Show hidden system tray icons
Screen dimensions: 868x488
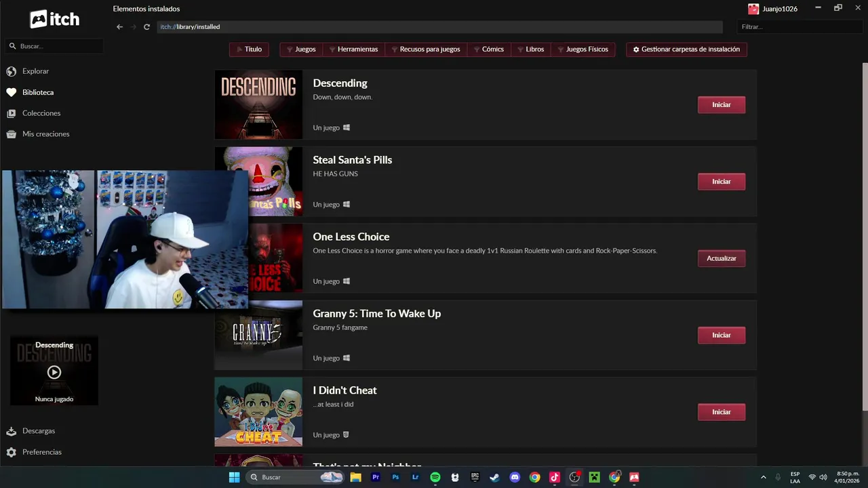[764, 477]
